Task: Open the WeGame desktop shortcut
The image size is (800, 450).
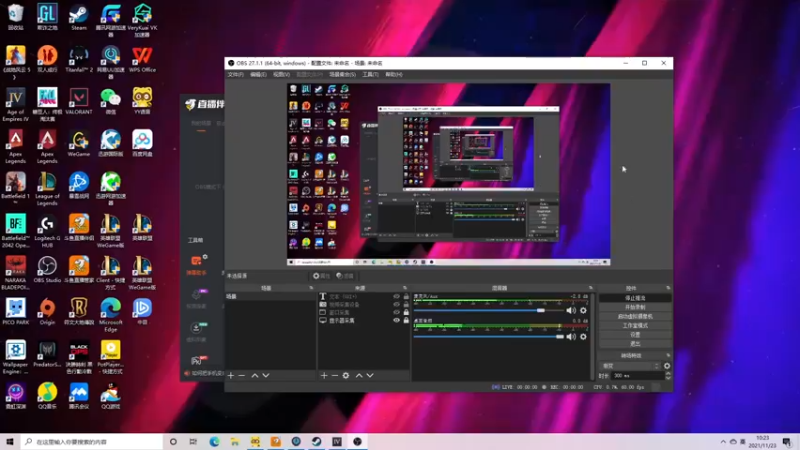Action: click(x=79, y=143)
